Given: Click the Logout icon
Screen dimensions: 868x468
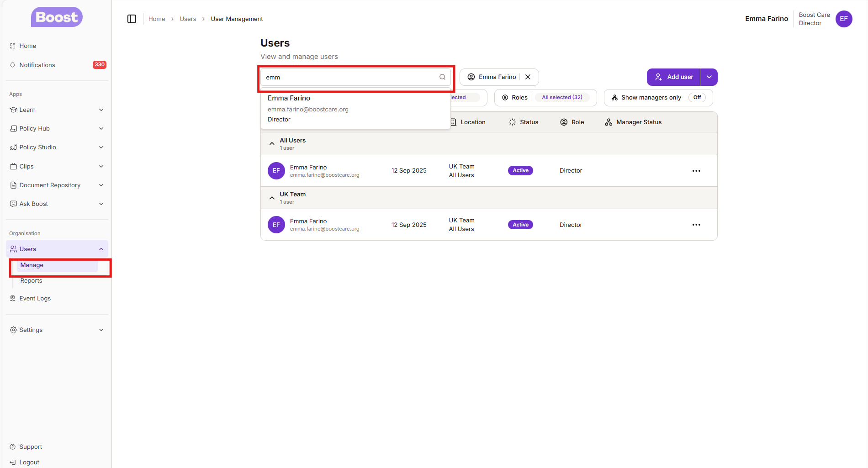Looking at the screenshot, I should pos(13,462).
